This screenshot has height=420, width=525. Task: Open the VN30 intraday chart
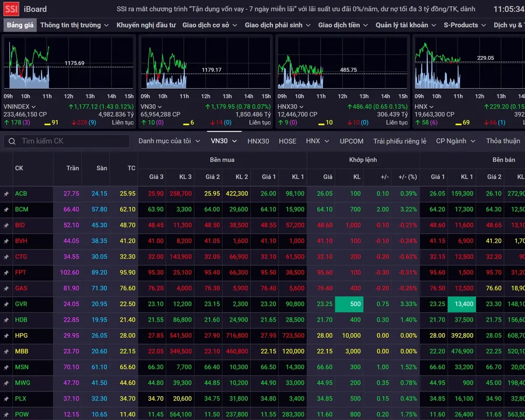coord(205,62)
